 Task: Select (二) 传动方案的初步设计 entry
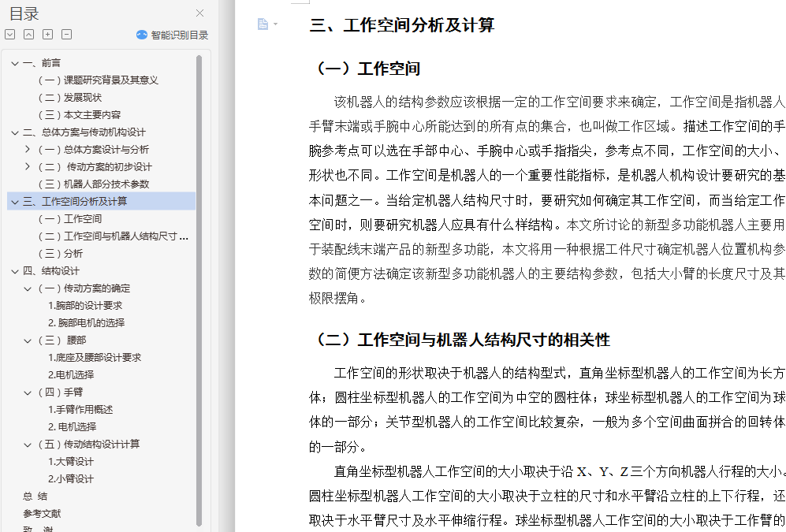click(95, 167)
